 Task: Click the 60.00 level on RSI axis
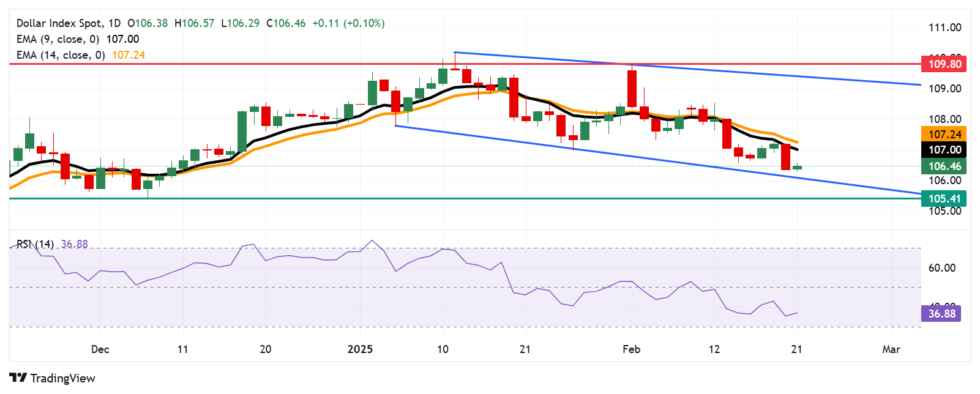pos(941,268)
